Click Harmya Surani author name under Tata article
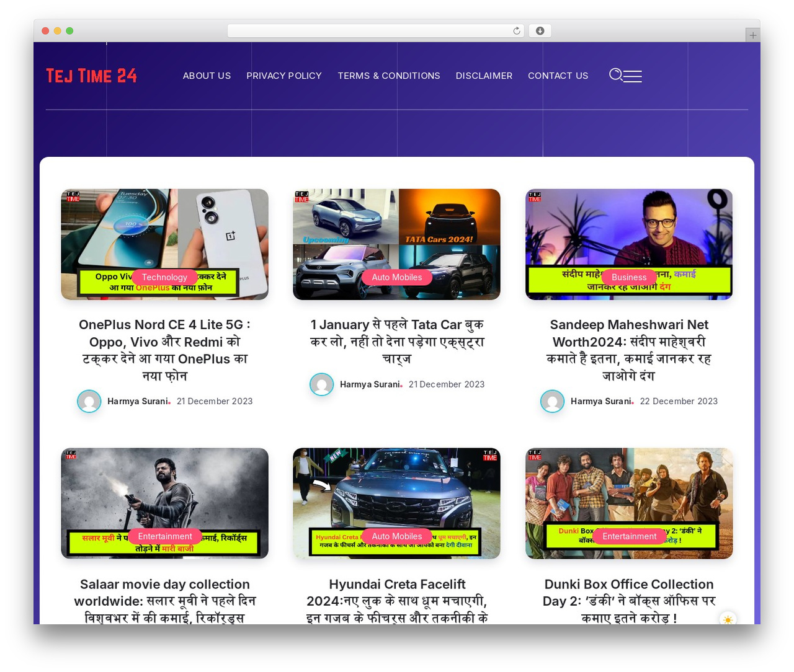 click(x=370, y=384)
